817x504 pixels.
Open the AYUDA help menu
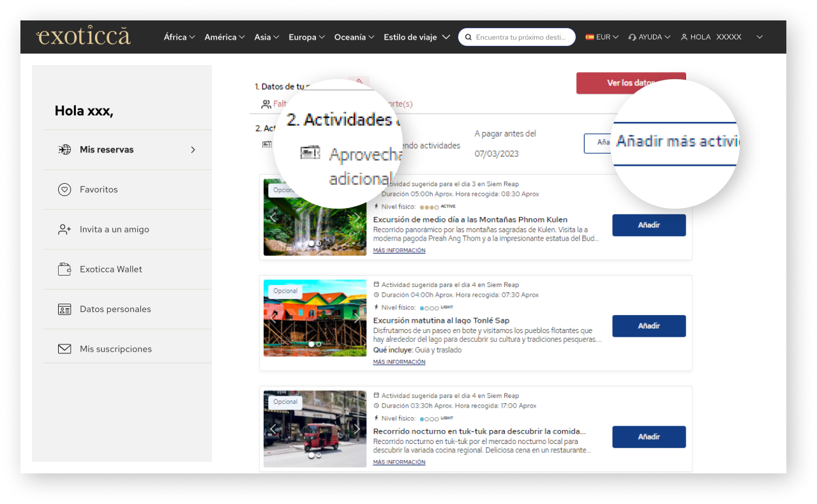pos(649,37)
